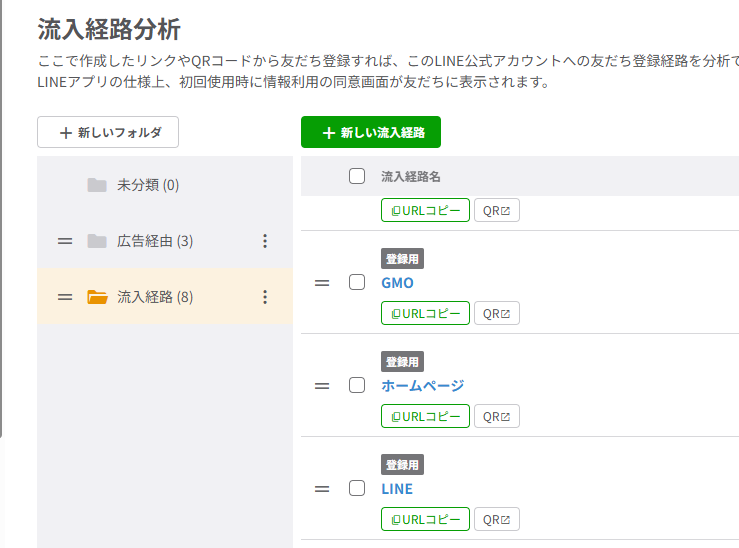Grab the drag handle of 流入経路 folder
Viewport: 739px width, 548px height.
65,297
